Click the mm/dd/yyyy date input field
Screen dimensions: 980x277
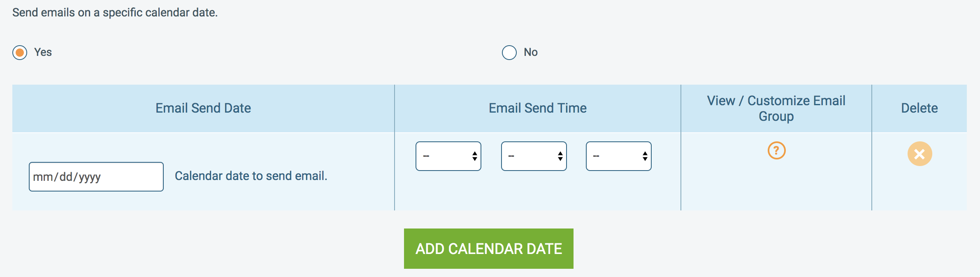pos(95,176)
